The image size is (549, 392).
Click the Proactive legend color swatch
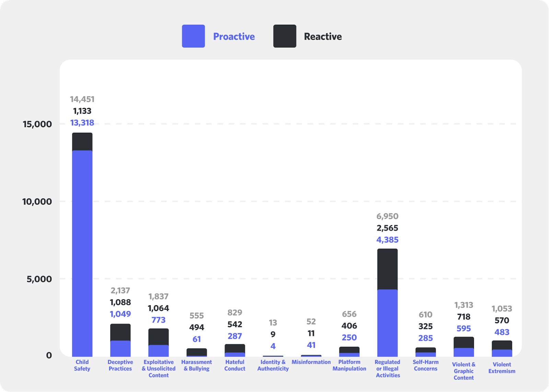coord(193,36)
